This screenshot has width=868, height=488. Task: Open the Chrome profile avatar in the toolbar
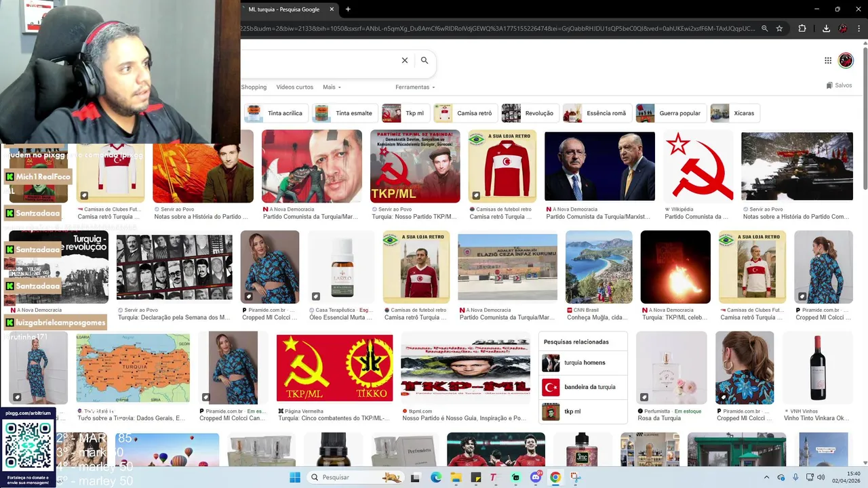(843, 28)
